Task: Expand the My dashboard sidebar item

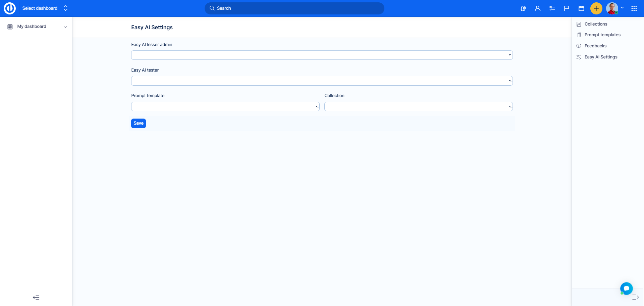Action: click(65, 27)
